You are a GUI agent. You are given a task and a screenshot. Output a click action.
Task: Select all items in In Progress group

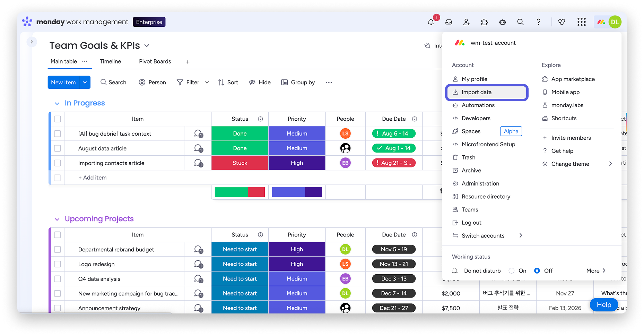pyautogui.click(x=58, y=119)
